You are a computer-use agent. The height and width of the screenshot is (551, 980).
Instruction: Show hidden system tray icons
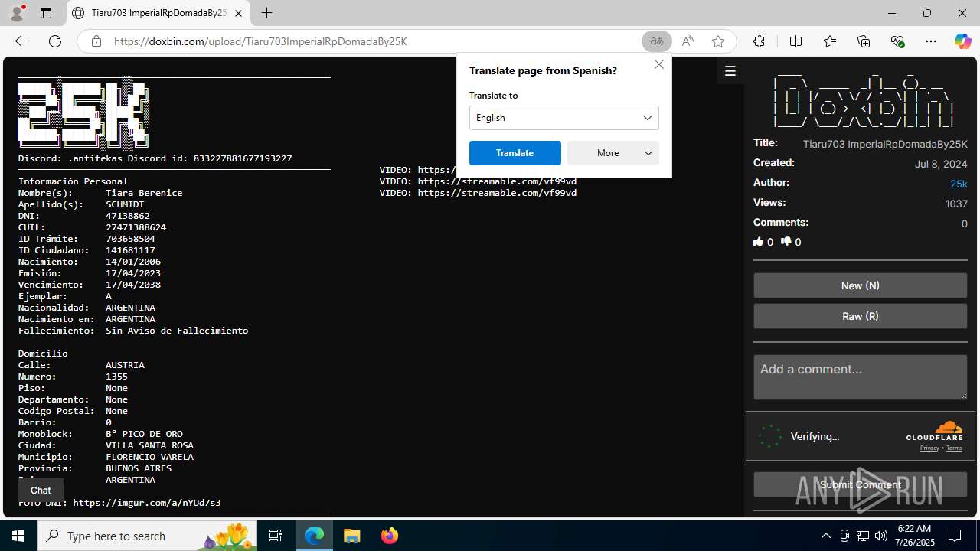pyautogui.click(x=825, y=536)
